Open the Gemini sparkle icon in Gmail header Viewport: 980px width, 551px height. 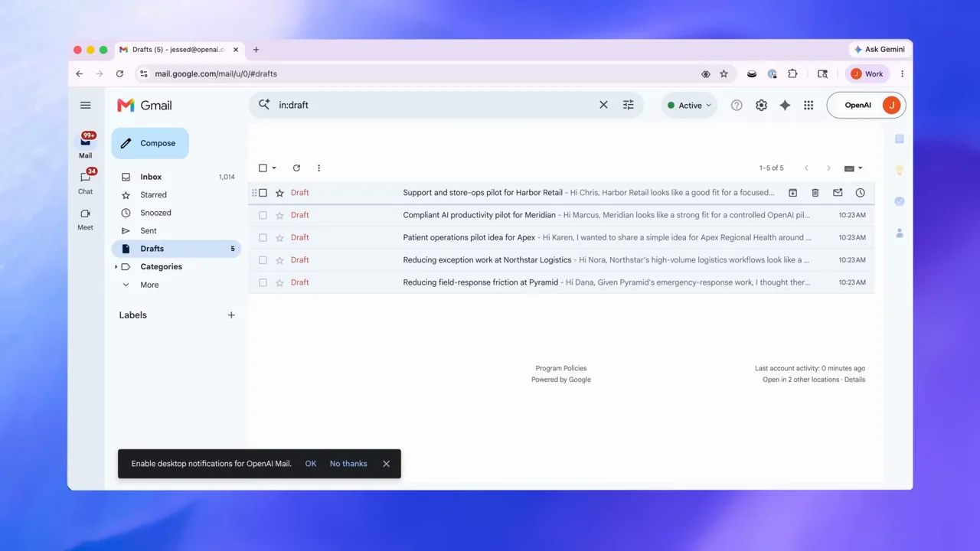[x=785, y=106]
